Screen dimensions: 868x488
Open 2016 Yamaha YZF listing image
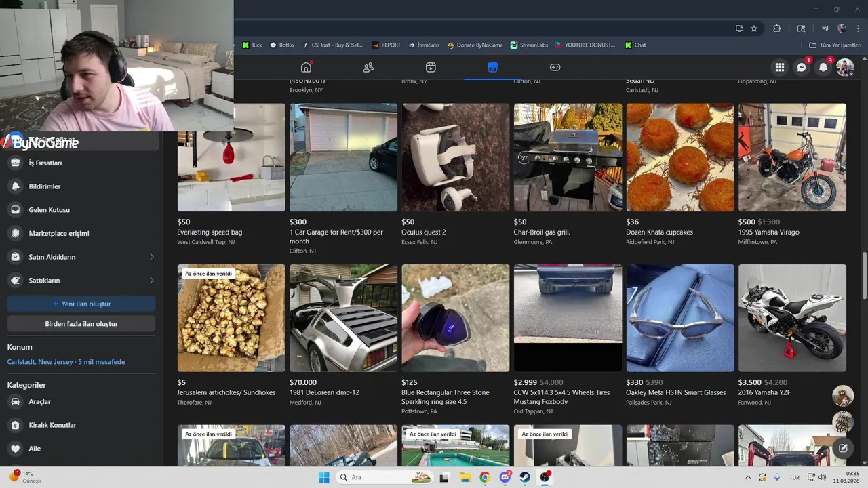coord(792,318)
